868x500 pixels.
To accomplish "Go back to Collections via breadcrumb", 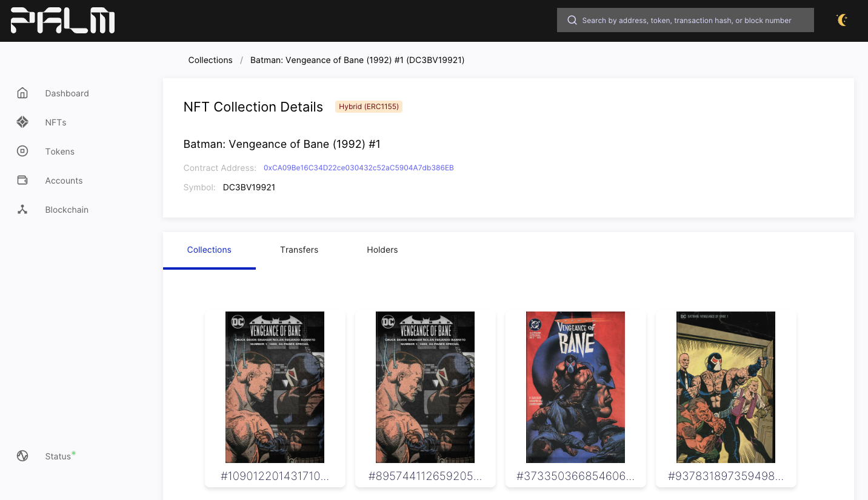I will 210,60.
